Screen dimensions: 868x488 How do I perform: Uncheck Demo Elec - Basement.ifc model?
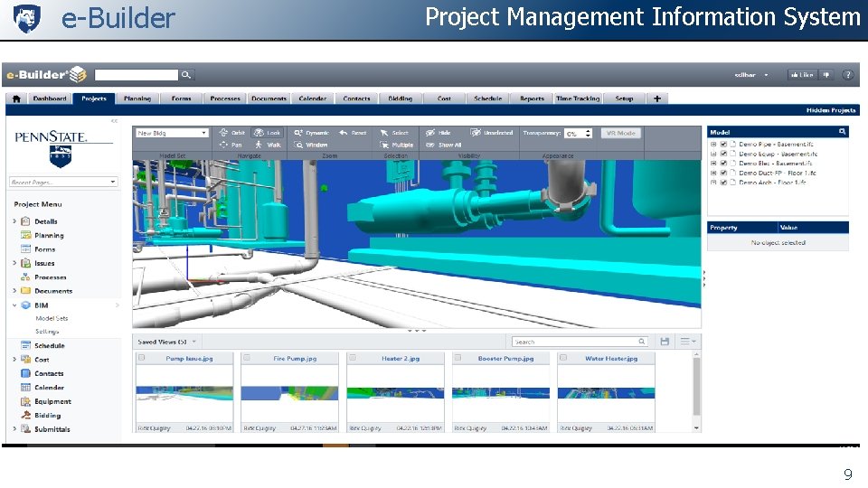723,163
